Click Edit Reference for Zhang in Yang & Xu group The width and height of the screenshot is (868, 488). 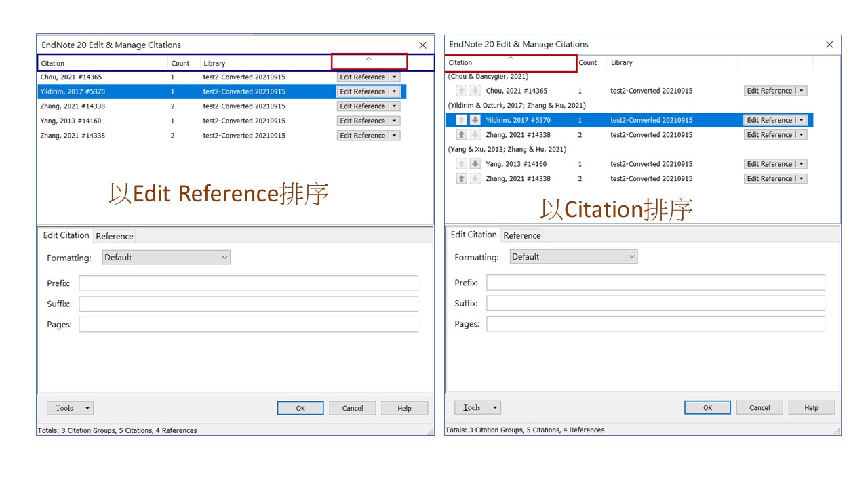[x=770, y=179]
